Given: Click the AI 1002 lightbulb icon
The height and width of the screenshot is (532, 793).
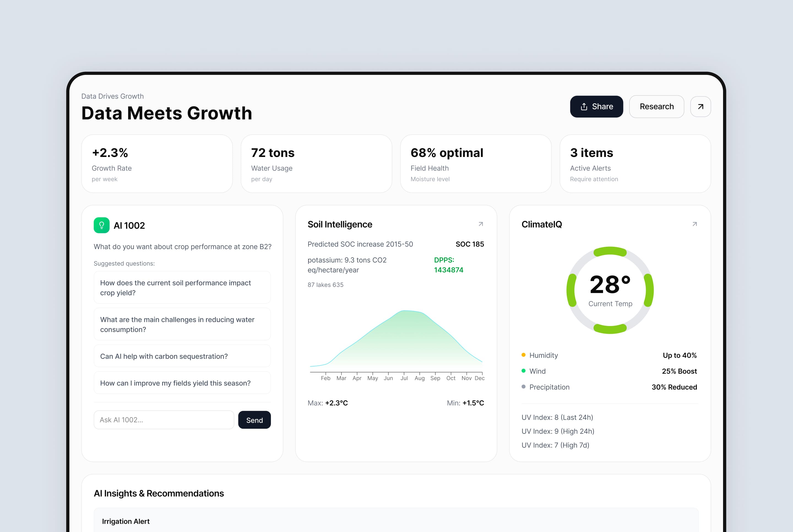Looking at the screenshot, I should click(x=101, y=225).
